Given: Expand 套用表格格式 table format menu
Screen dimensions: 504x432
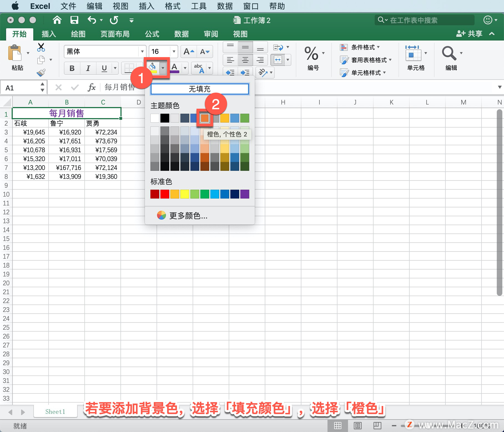Looking at the screenshot, I should pyautogui.click(x=366, y=60).
